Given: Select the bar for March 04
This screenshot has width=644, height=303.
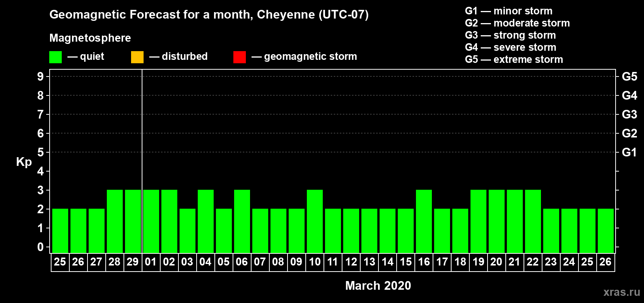Looking at the screenshot, I should pyautogui.click(x=206, y=221).
